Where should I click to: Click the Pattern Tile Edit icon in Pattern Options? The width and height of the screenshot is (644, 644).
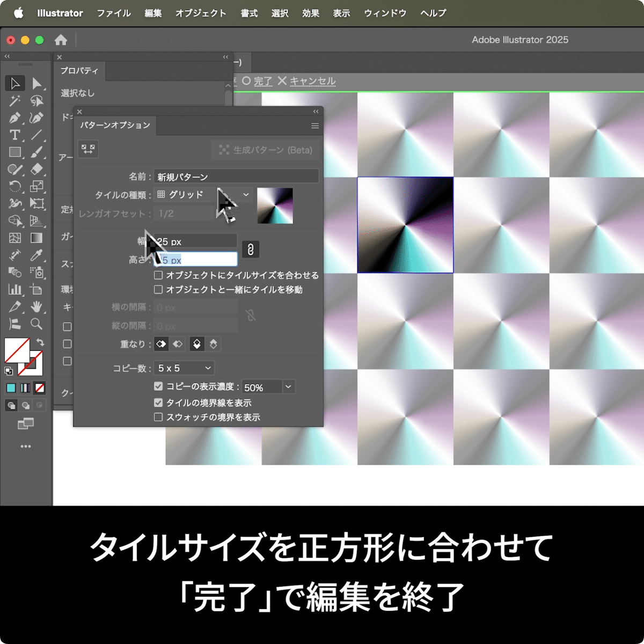pyautogui.click(x=88, y=149)
